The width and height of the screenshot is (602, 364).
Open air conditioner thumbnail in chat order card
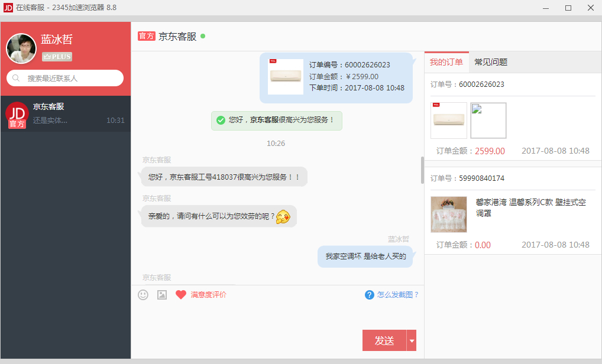click(285, 77)
